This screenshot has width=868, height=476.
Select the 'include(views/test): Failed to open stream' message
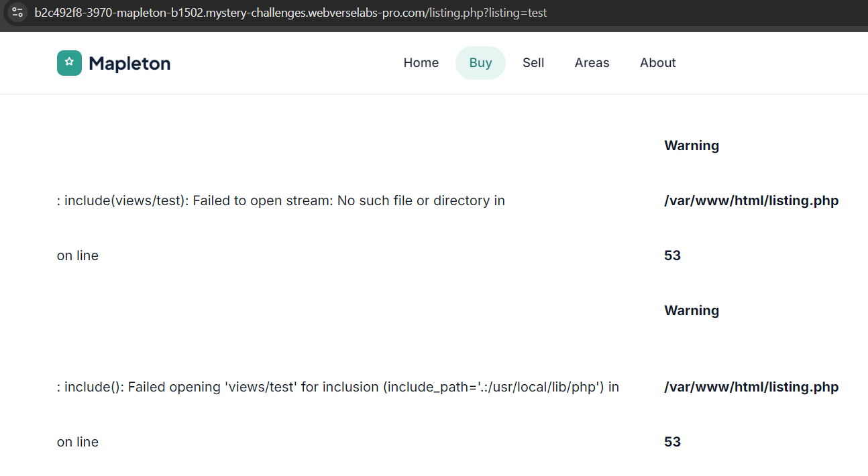(281, 200)
